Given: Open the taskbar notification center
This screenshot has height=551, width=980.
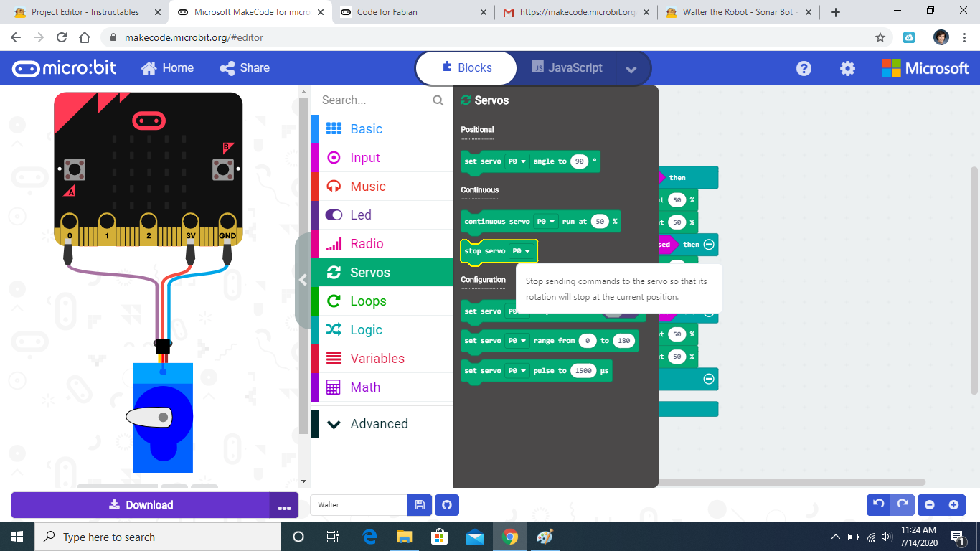Looking at the screenshot, I should pyautogui.click(x=956, y=537).
